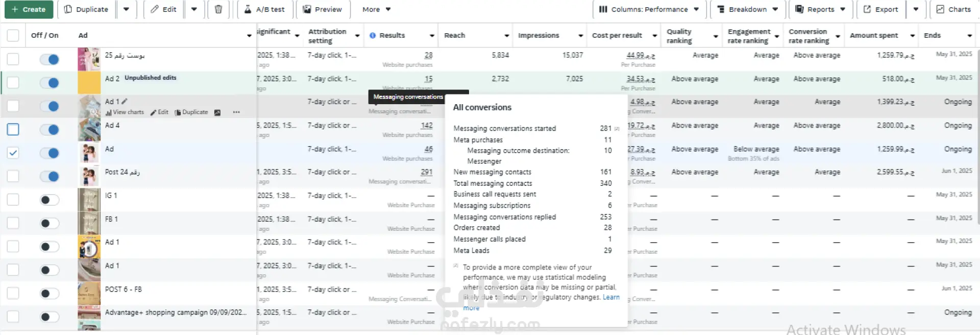Viewport: 980px width, 335px height.
Task: Click the yellow Ad 2 thumbnail
Action: click(89, 82)
